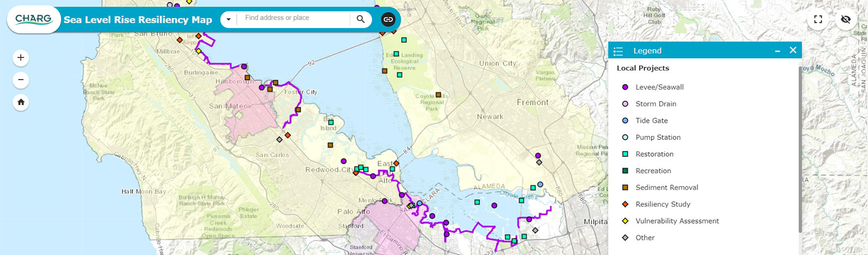This screenshot has width=868, height=255.
Task: Select the green Restoration marker near Eden Landing
Action: click(x=397, y=54)
